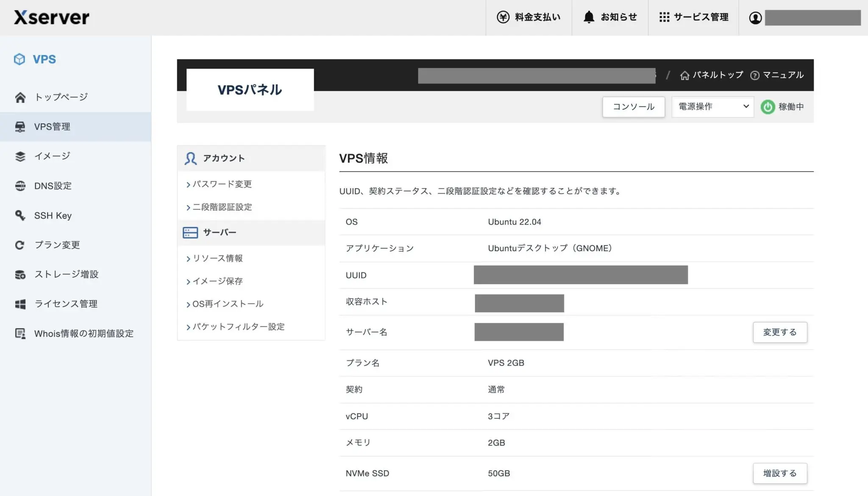The image size is (868, 496).
Task: Click the Ubuntuデスクトップ（GNOME） value
Action: 550,248
